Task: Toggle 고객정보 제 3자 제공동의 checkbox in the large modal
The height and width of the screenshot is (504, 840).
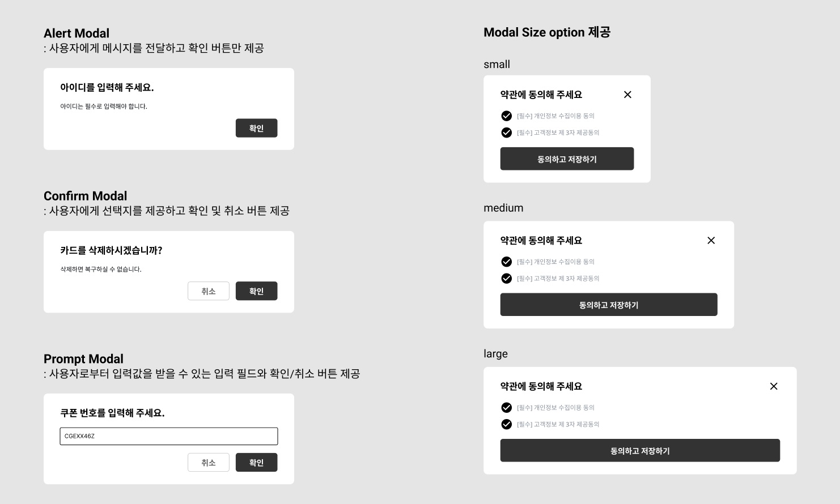Action: tap(507, 424)
